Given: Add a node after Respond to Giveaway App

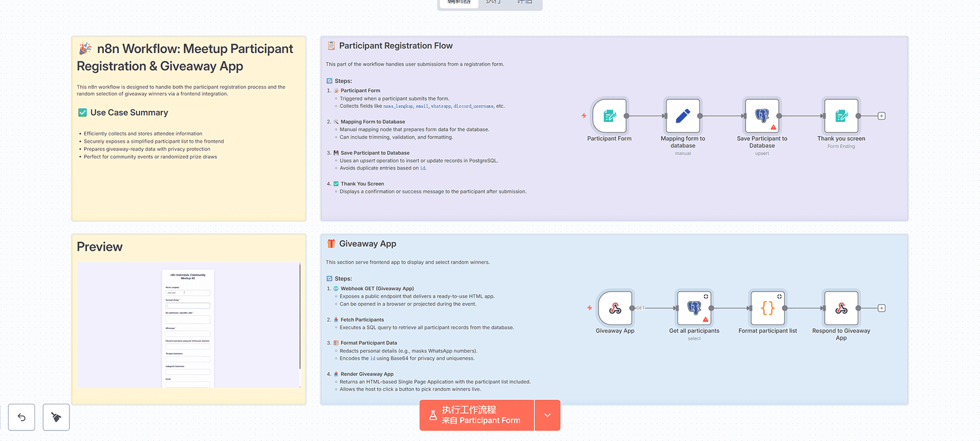Looking at the screenshot, I should pyautogui.click(x=881, y=308).
